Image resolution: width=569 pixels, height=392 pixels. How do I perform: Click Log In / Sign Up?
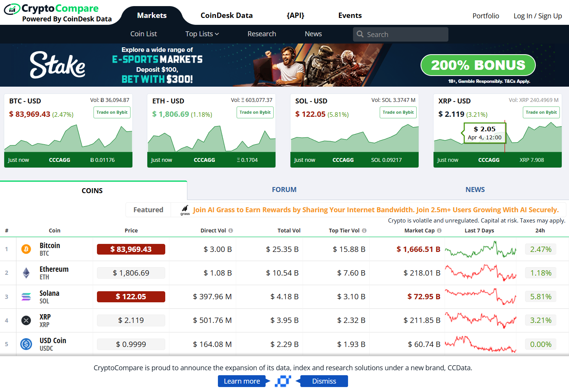click(x=538, y=16)
